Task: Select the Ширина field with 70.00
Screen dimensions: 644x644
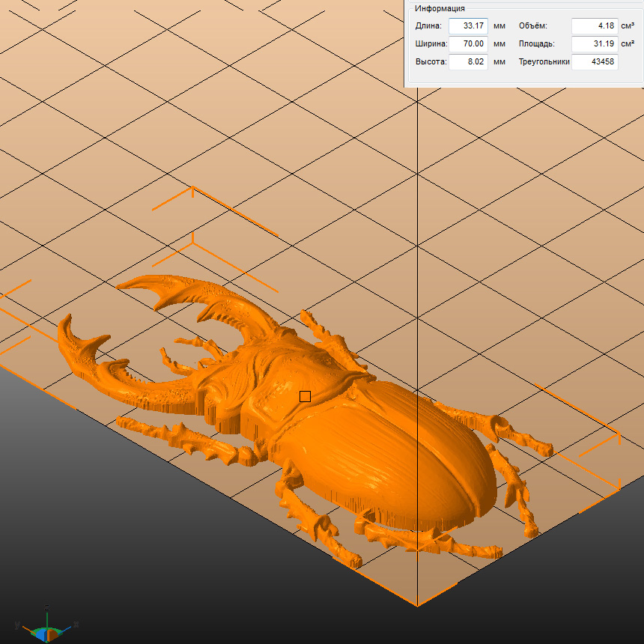Action: (x=468, y=43)
